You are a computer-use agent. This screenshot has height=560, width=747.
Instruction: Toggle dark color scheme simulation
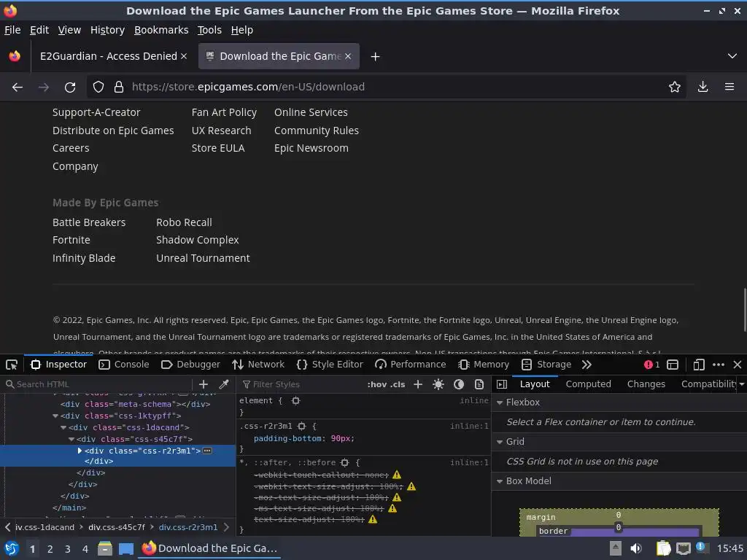459,384
